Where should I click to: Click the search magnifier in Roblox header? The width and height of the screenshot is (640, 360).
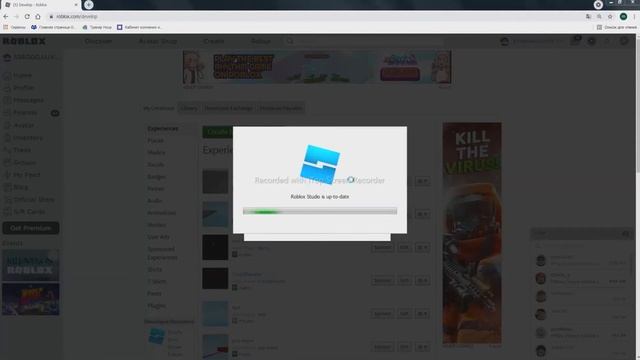(x=290, y=41)
